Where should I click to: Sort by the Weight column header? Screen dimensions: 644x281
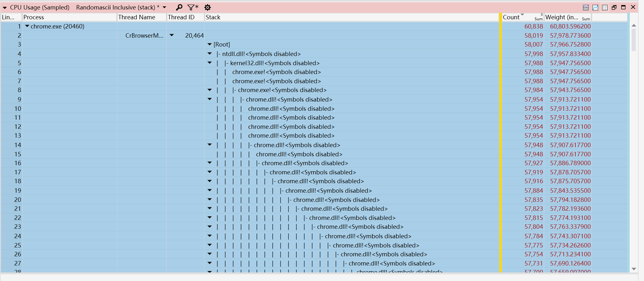(x=568, y=17)
